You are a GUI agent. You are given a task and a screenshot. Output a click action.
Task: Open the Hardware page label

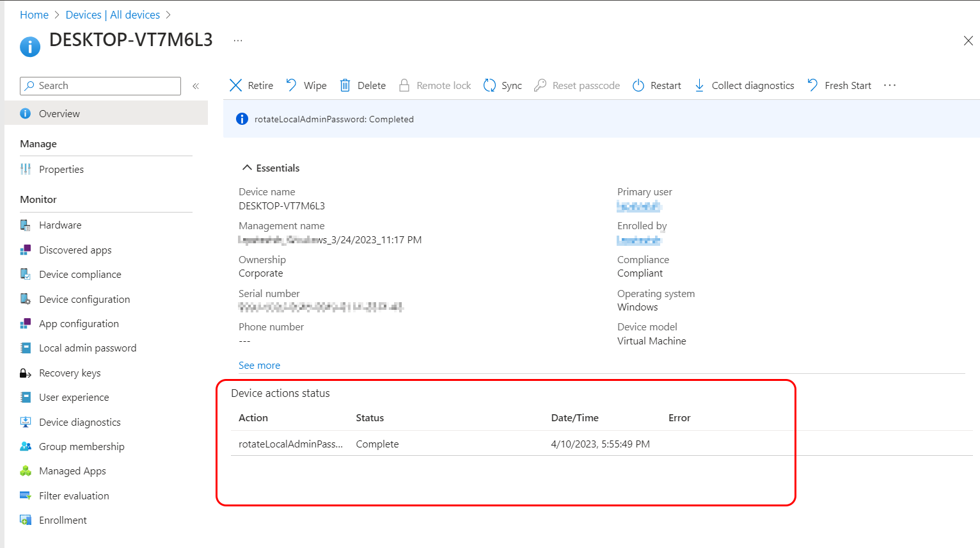pyautogui.click(x=60, y=225)
